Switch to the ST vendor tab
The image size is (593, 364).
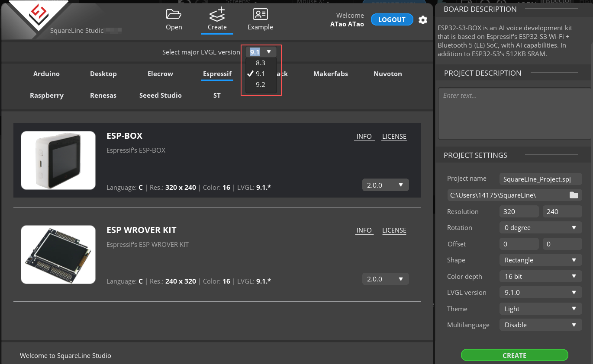tap(217, 96)
